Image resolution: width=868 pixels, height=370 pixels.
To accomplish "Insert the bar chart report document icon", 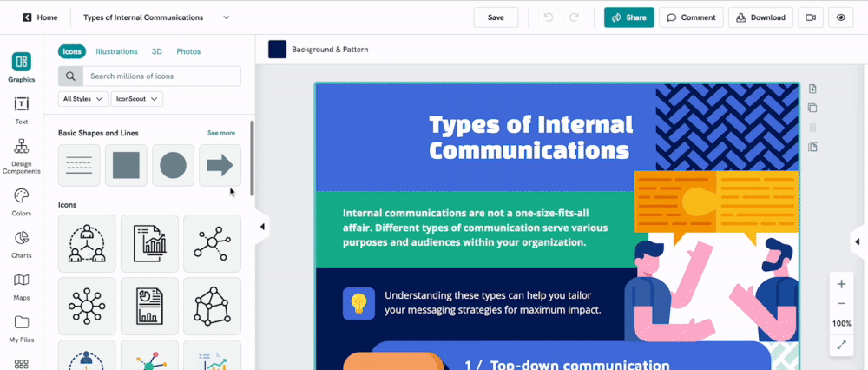I will click(x=149, y=243).
